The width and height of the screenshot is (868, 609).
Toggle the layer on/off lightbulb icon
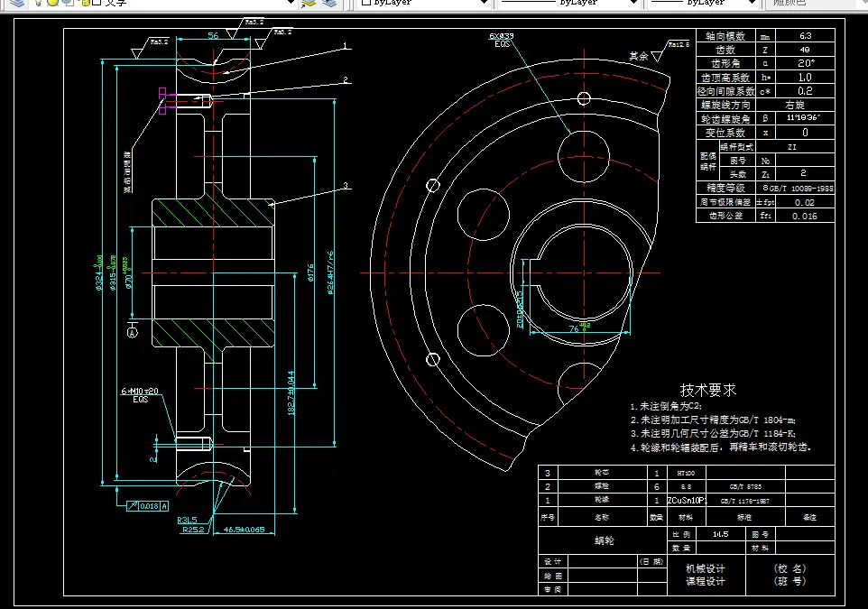click(38, 3)
